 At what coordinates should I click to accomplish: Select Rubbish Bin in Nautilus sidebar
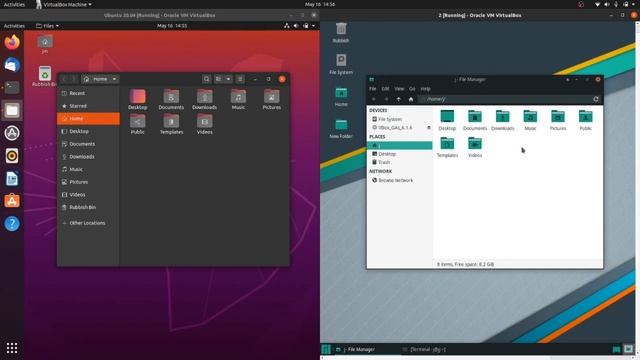89,207
